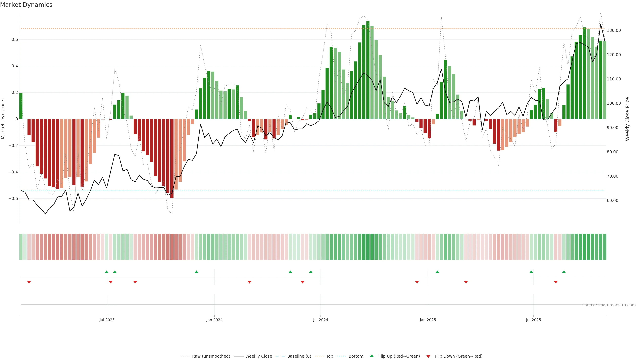The width and height of the screenshot is (644, 362).
Task: Click the Flip Up green triangle legend icon
Action: tap(372, 356)
